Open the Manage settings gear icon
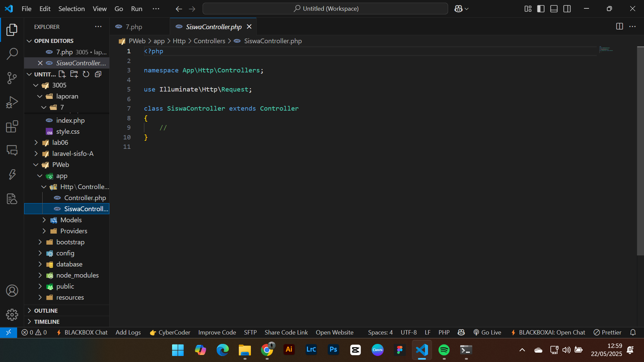 tap(12, 315)
